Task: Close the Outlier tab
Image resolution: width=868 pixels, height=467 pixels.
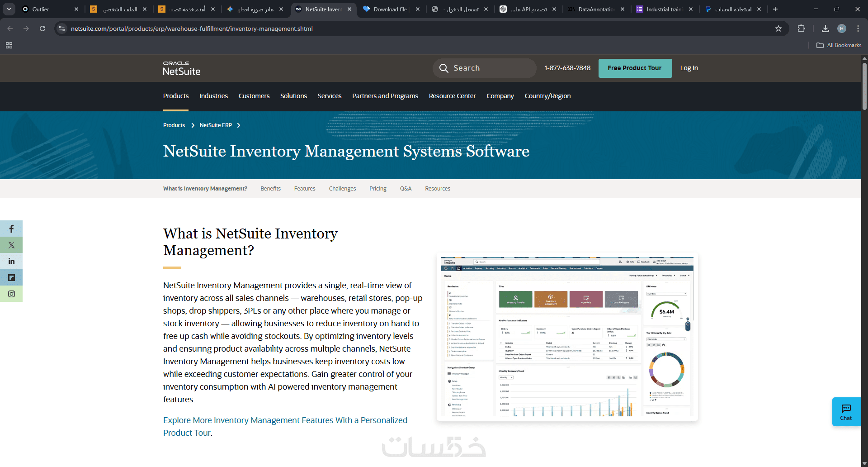Action: pos(76,9)
